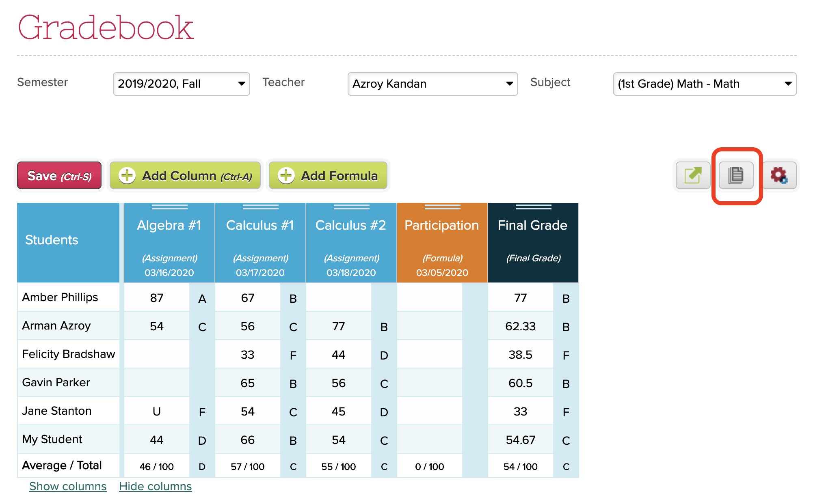
Task: Open the Subject dropdown selector
Action: click(x=705, y=84)
